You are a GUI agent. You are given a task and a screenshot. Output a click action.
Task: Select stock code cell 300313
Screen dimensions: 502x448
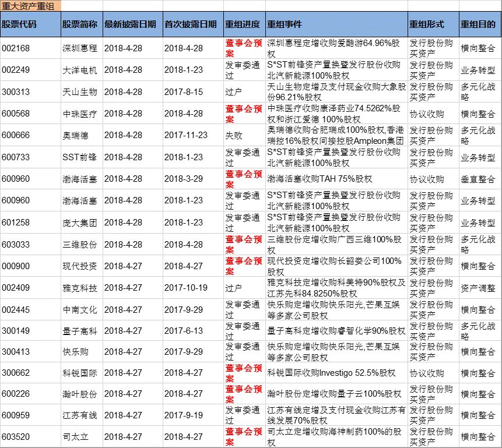(30, 92)
